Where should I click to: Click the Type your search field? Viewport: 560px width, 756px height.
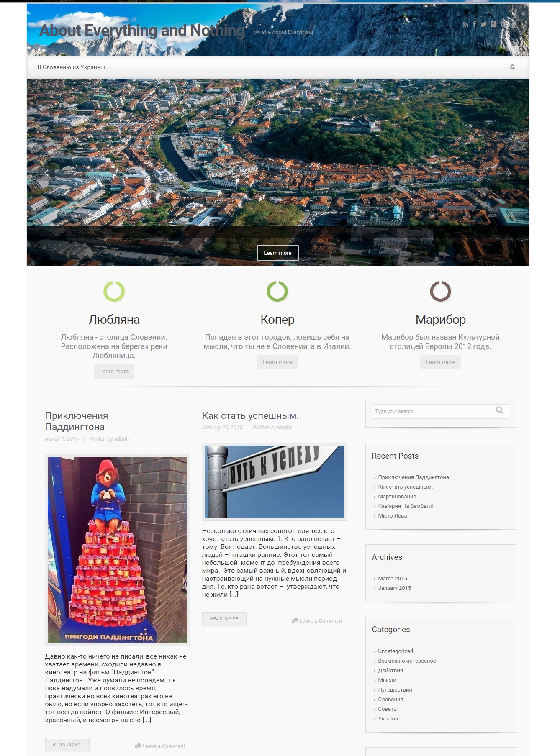coord(433,411)
